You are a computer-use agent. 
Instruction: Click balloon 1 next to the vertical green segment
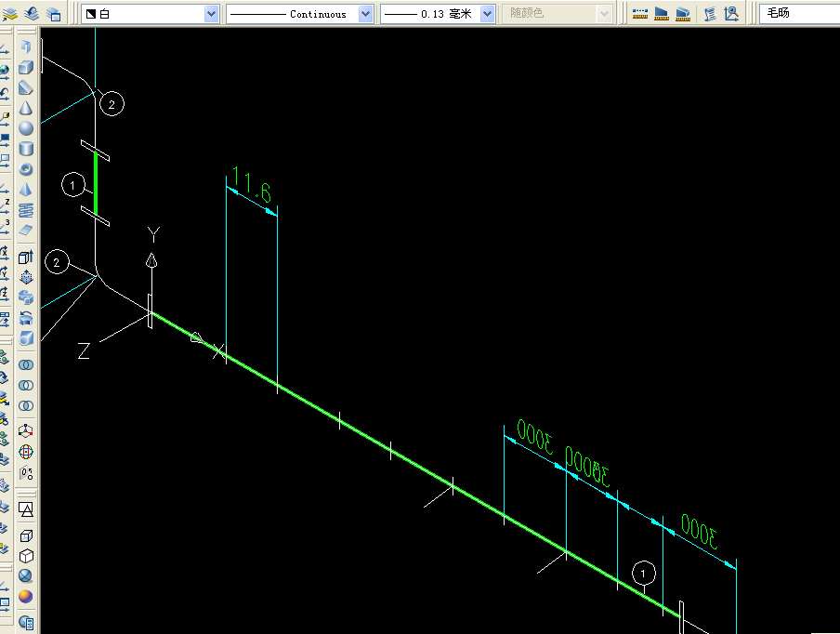click(x=73, y=185)
